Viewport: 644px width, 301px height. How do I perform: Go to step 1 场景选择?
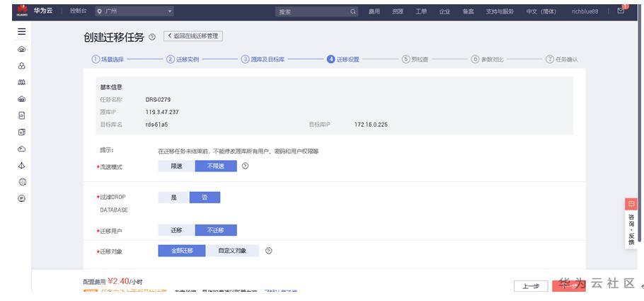pos(108,59)
